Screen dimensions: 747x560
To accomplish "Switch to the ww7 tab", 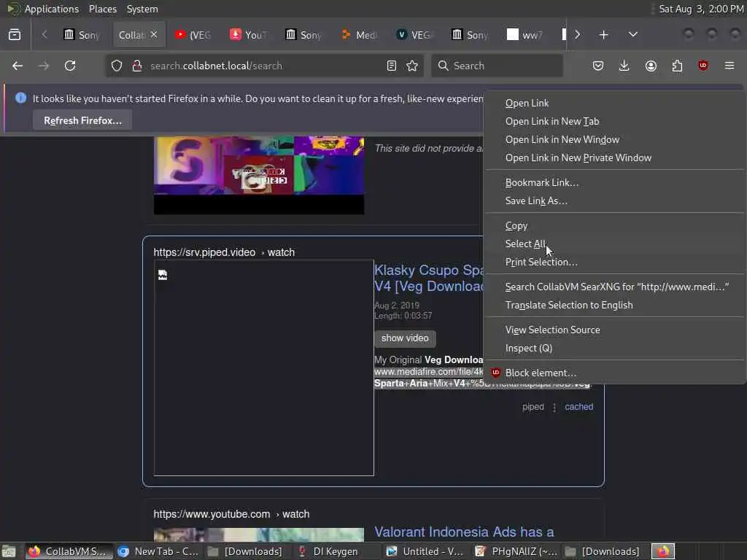I will pyautogui.click(x=525, y=35).
